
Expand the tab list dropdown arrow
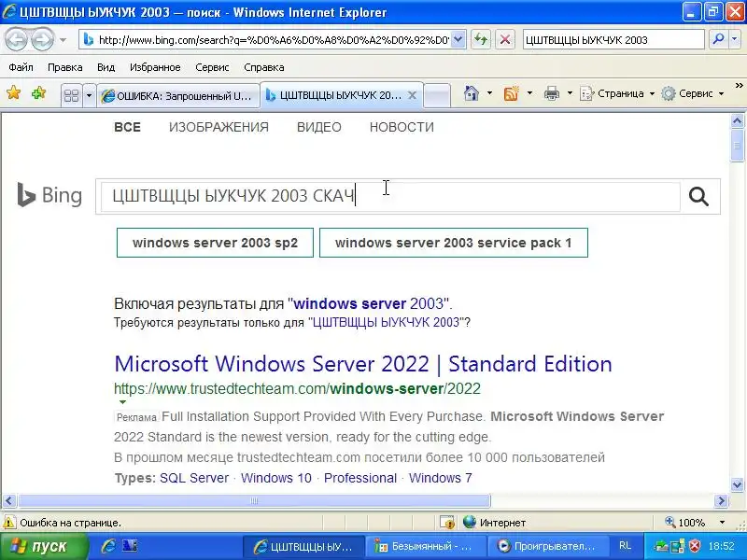(x=89, y=96)
